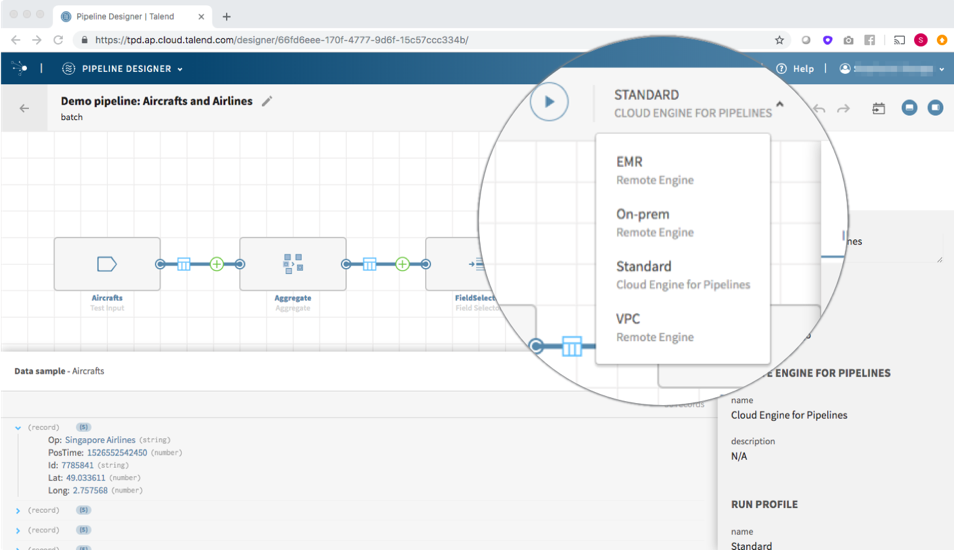Screen dimensions: 954x550
Task: Collapse the first expanded record
Action: coord(18,428)
